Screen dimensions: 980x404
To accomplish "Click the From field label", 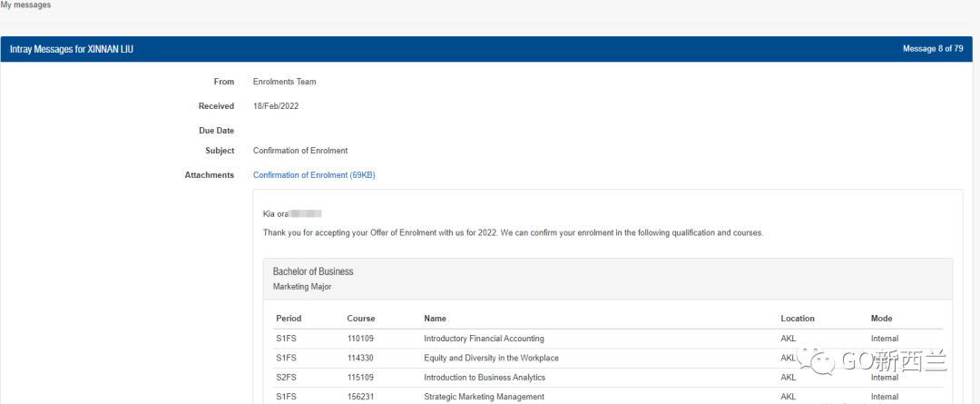I will point(224,82).
